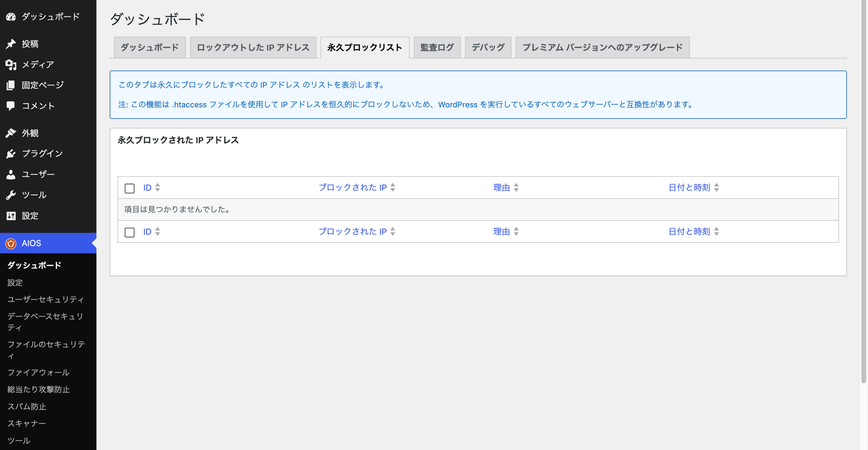
Task: Switch to the ダッシュボード tab
Action: [x=150, y=48]
